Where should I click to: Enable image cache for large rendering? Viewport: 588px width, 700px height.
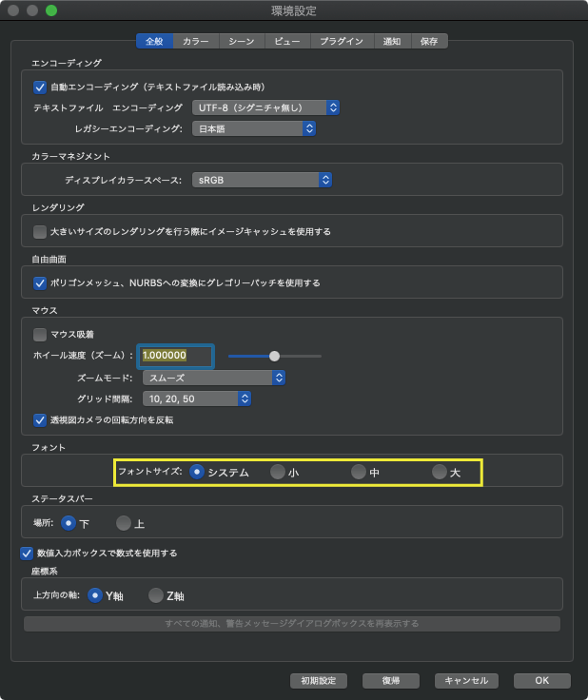tap(40, 231)
